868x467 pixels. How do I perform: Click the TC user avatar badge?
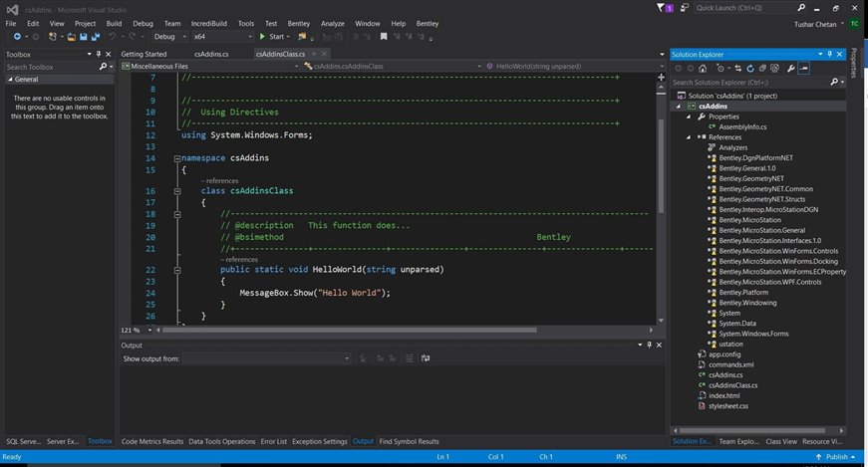coord(855,24)
